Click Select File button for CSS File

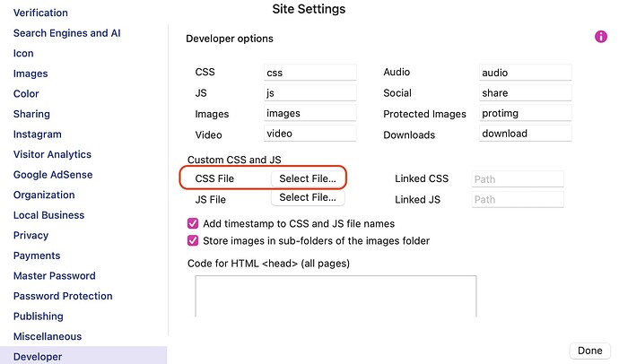click(x=308, y=178)
